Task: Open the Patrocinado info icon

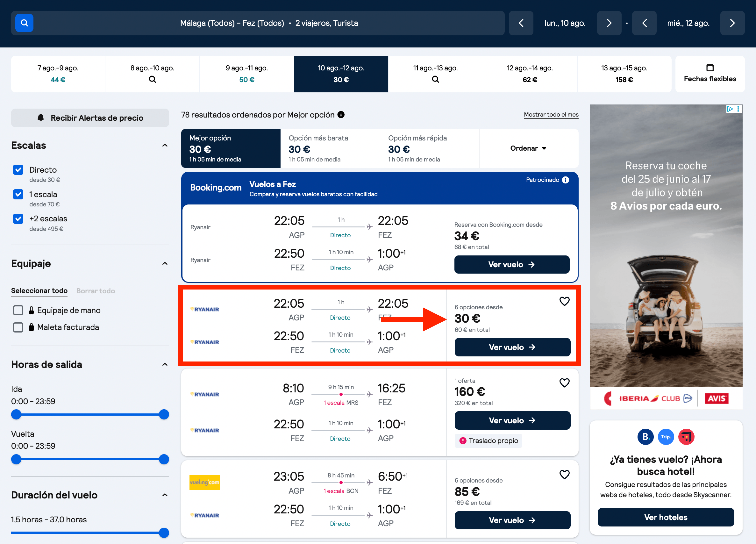Action: pos(566,180)
